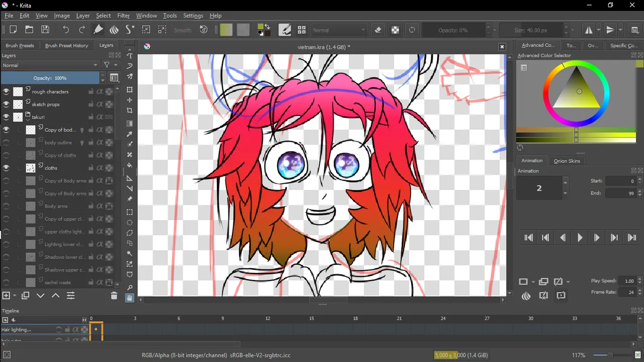This screenshot has width=644, height=362.
Task: Click the fill patterns swatch button
Action: tap(243, 30)
